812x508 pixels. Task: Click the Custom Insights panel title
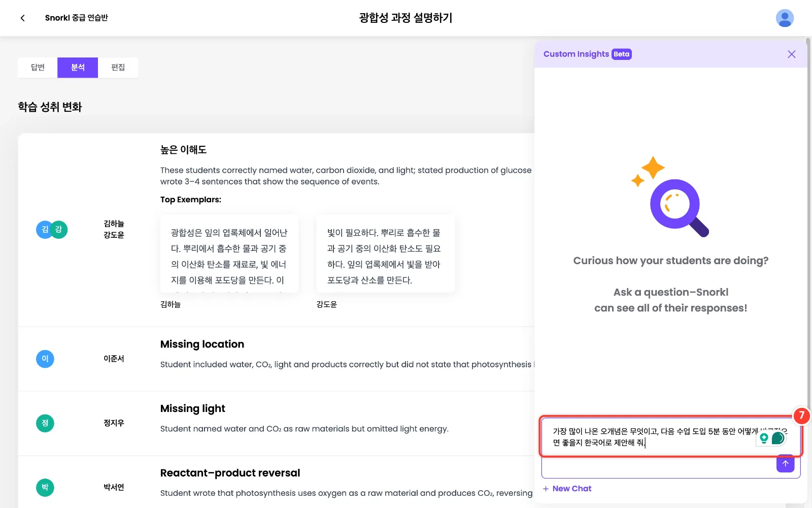(576, 54)
